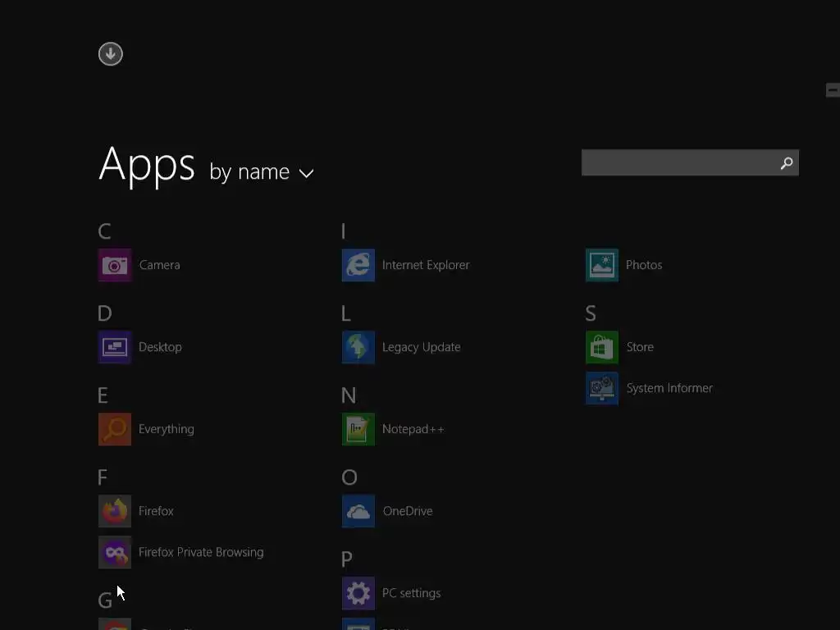The width and height of the screenshot is (840, 630).
Task: Open PC settings gear icon
Action: point(358,593)
